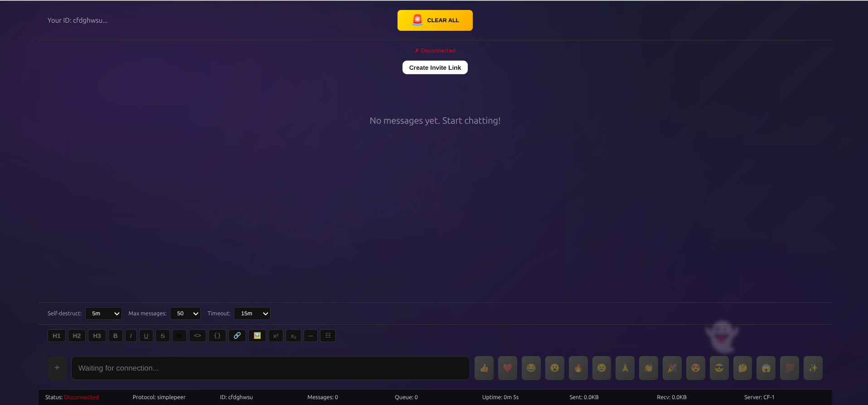Image resolution: width=868 pixels, height=405 pixels.
Task: Apply subscript formatting
Action: click(x=293, y=336)
